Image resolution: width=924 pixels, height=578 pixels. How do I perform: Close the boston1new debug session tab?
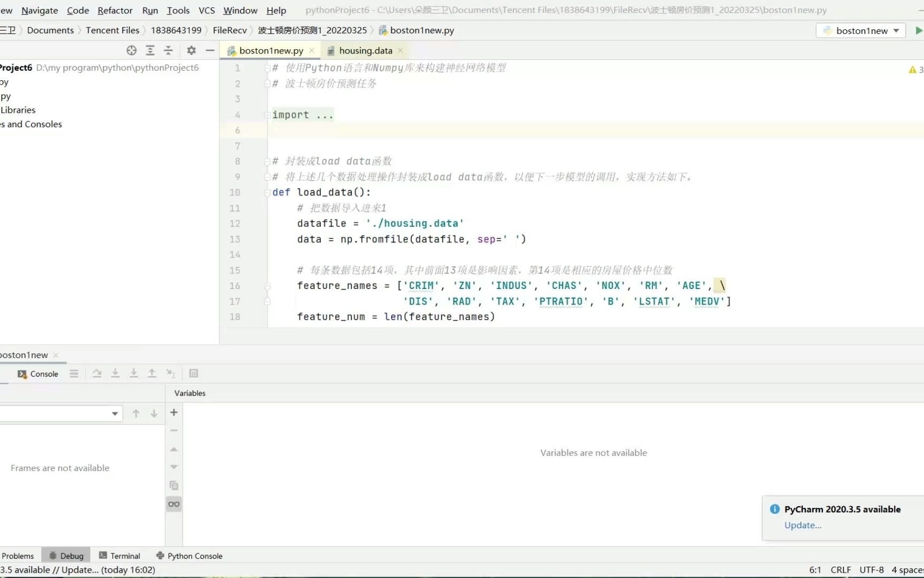pyautogui.click(x=56, y=355)
